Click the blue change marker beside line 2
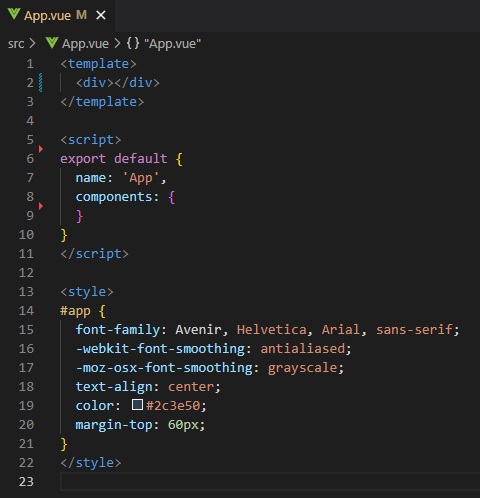This screenshot has width=480, height=498. [41, 83]
